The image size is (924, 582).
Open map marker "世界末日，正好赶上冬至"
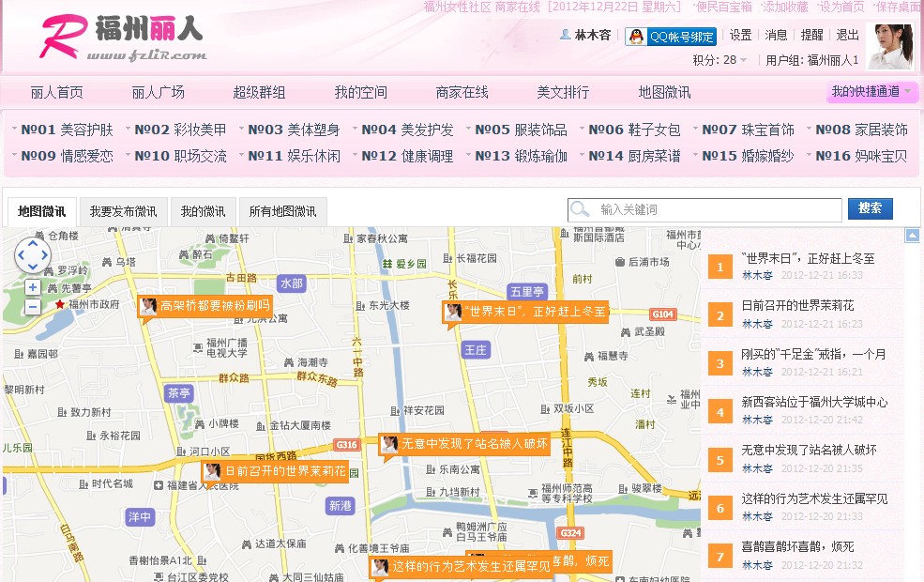tap(535, 312)
